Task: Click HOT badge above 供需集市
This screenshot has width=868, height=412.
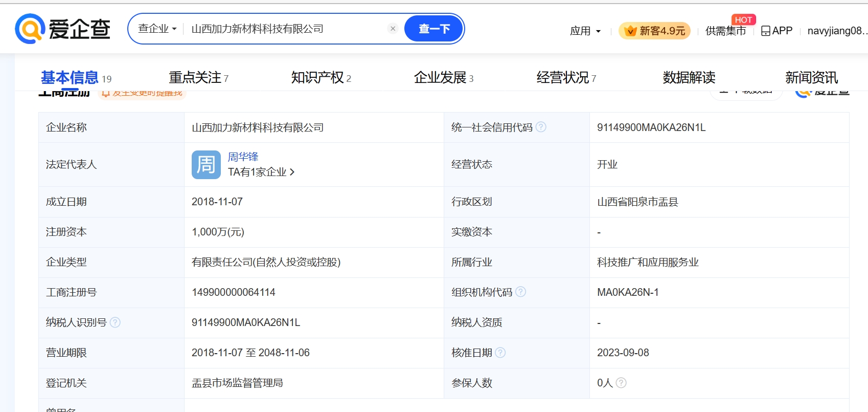Action: tap(743, 19)
